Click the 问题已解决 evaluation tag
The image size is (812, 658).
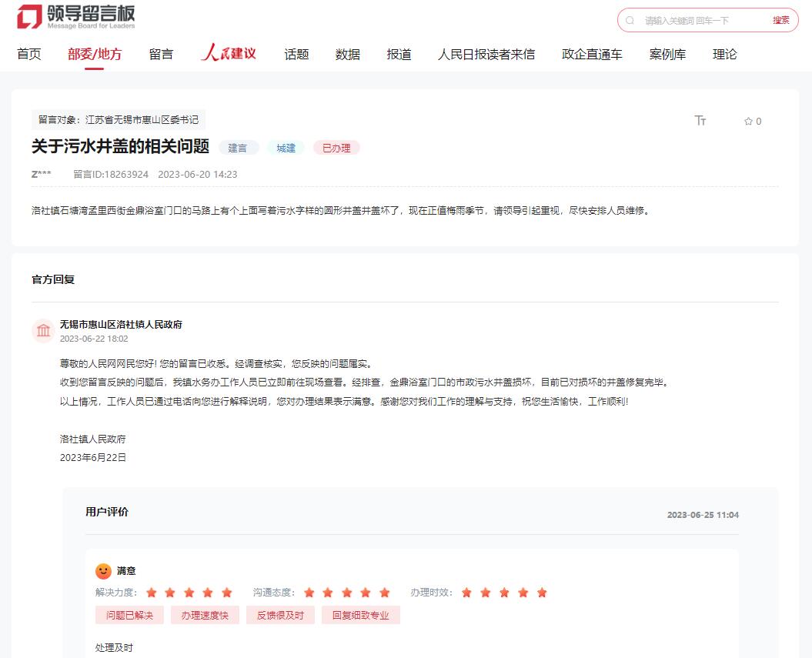(x=129, y=615)
